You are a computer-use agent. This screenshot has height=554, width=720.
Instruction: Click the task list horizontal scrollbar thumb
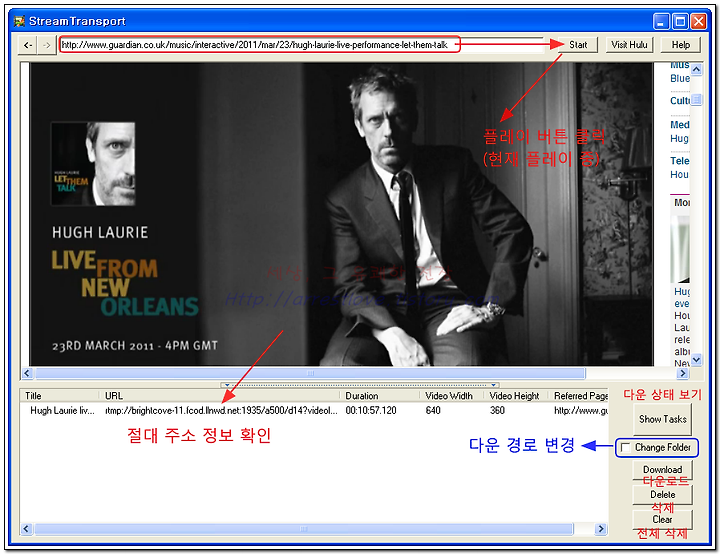[x=304, y=529]
